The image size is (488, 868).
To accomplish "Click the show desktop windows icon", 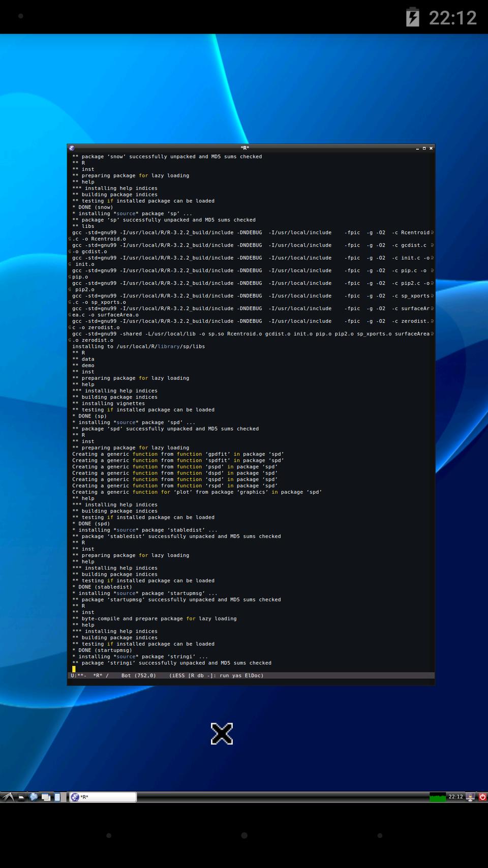I will click(x=46, y=797).
